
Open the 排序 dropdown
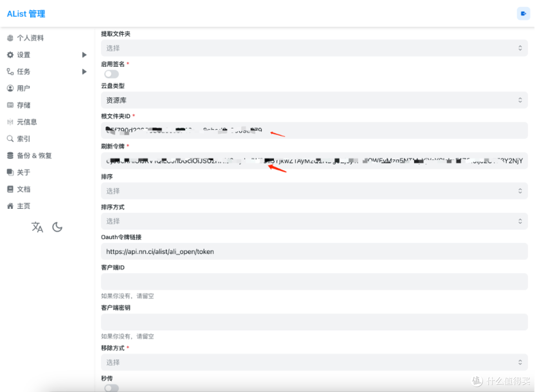(314, 191)
